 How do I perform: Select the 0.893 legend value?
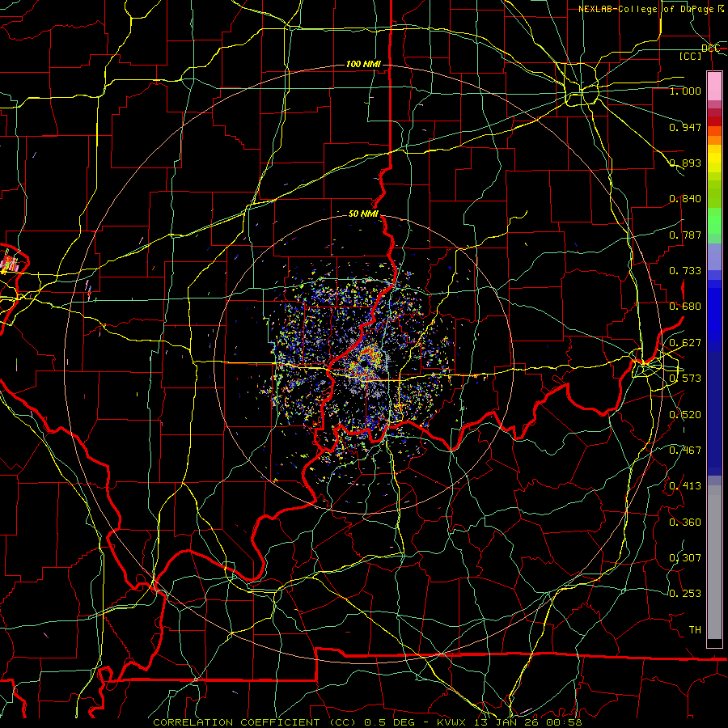point(685,163)
